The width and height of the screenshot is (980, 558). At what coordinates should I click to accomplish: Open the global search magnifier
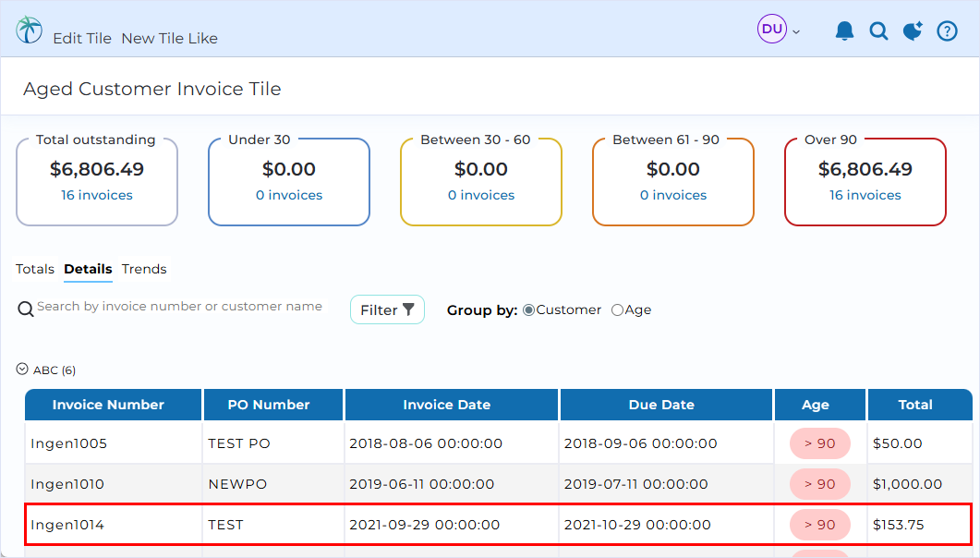click(x=878, y=30)
